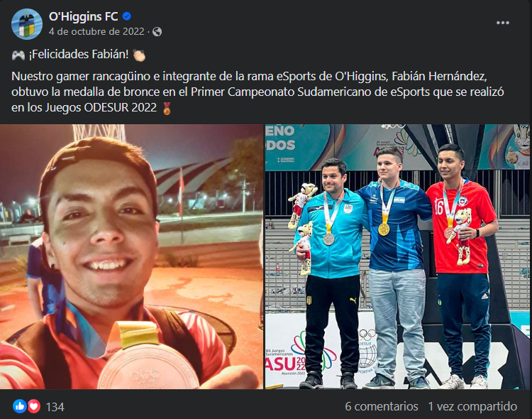The width and height of the screenshot is (532, 419).
Task: Open the post date 4 de octubre de 2022
Action: [x=96, y=32]
